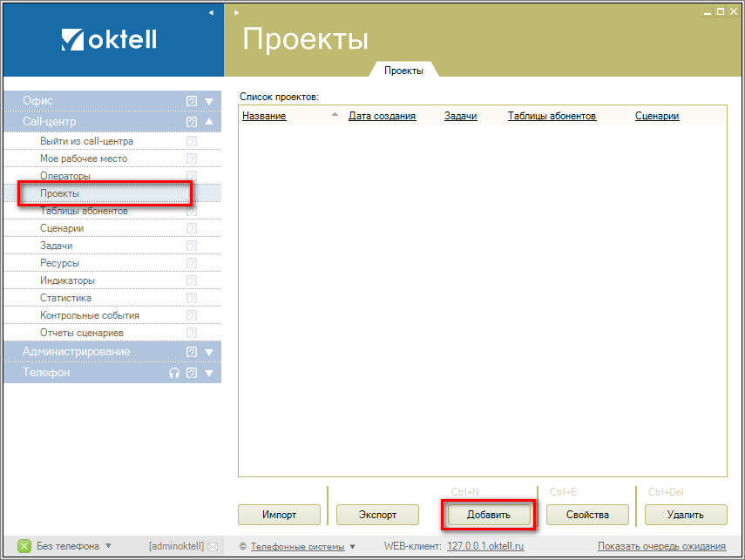
Task: Open help for the Телефон section
Action: tap(192, 373)
